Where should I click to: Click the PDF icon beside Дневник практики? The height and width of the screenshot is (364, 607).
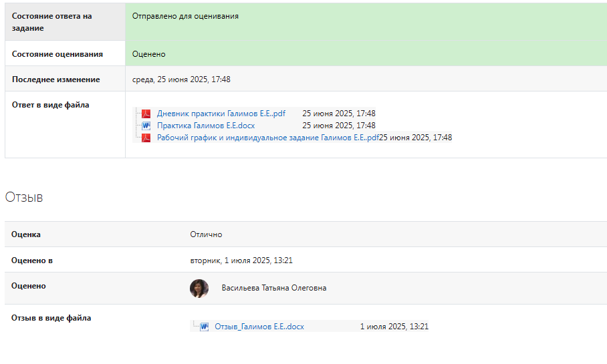click(x=146, y=114)
